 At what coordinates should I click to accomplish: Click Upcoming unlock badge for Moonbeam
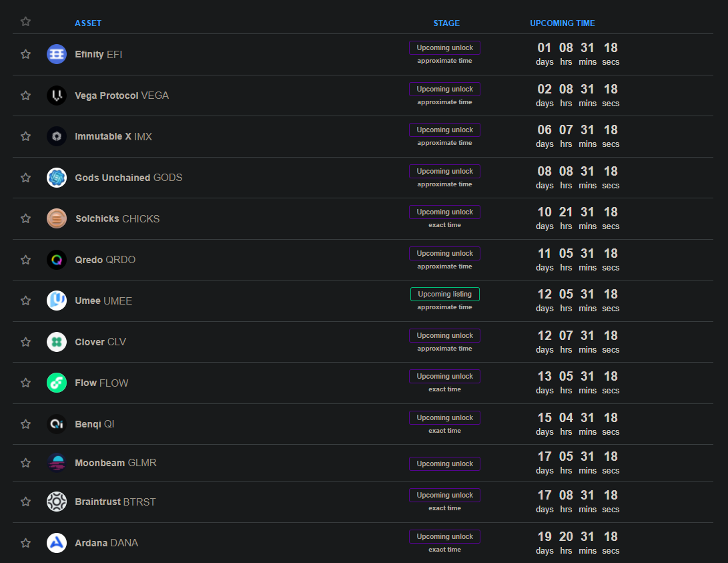[445, 464]
